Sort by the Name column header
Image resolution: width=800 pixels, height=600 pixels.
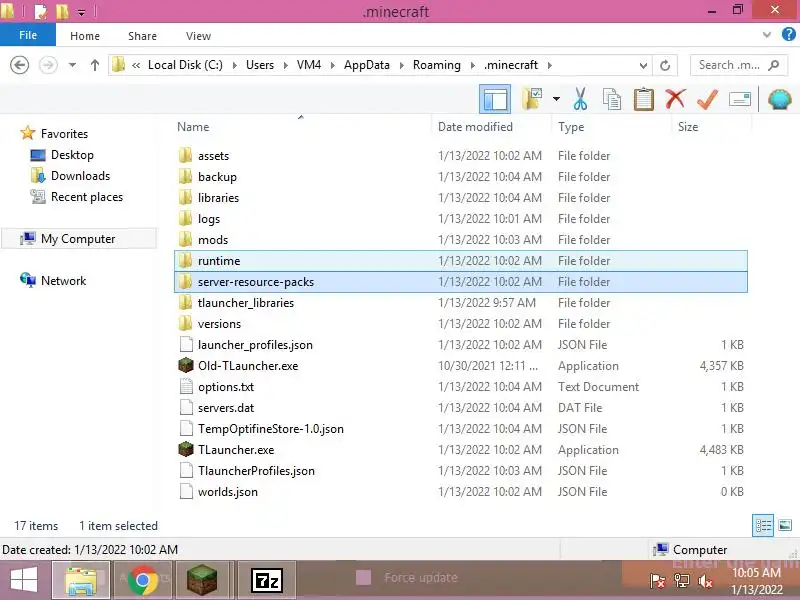tap(193, 127)
